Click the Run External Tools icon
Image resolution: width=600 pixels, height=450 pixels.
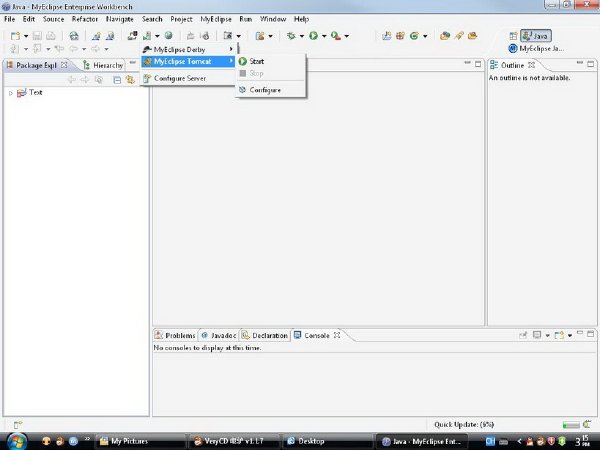coord(336,36)
